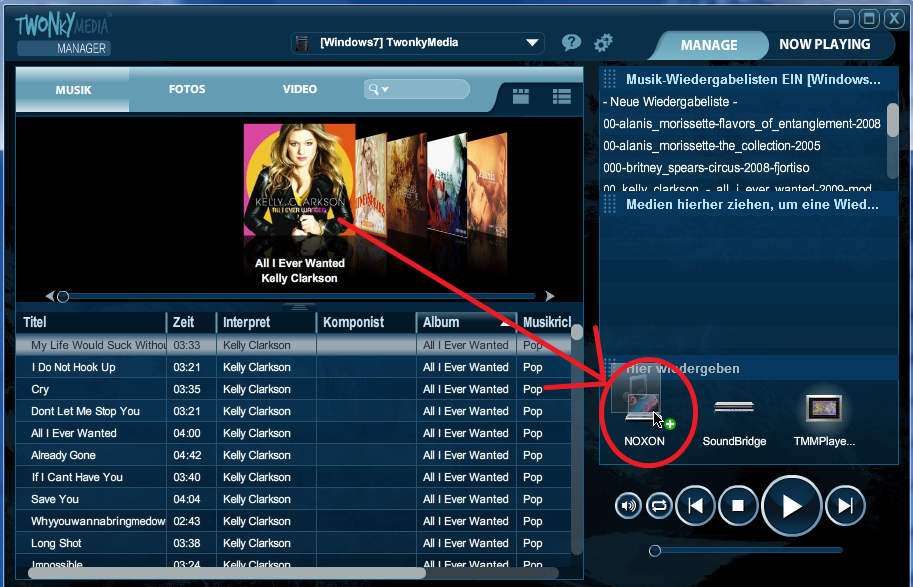
Task: Start playback with the Play button
Action: pyautogui.click(x=791, y=506)
